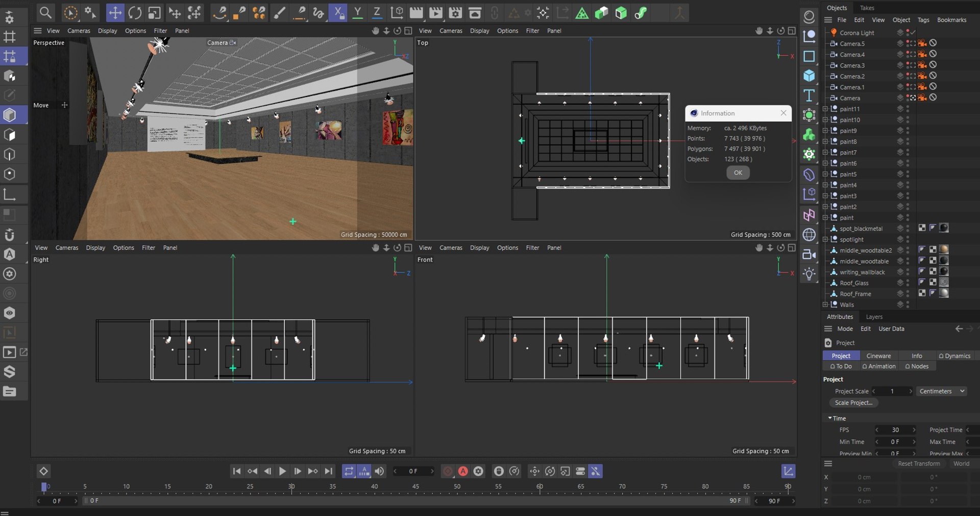Click the FPS value field
The image size is (980, 516).
pos(895,430)
